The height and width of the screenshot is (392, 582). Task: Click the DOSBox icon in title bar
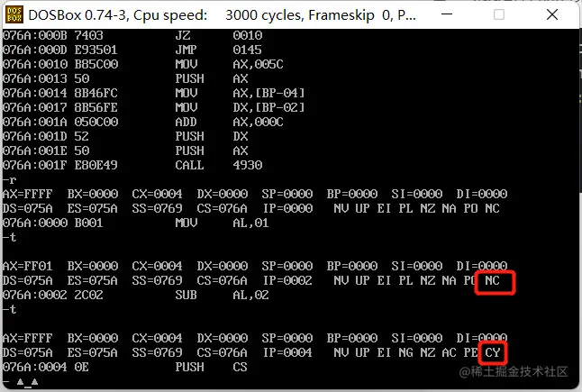[14, 14]
